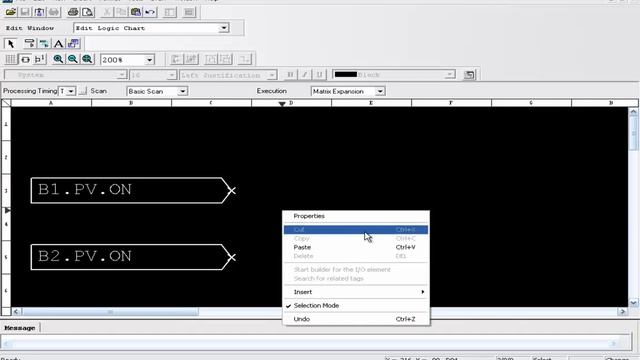This screenshot has width=640, height=360.
Task: Switch to the Message tab
Action: 20,328
